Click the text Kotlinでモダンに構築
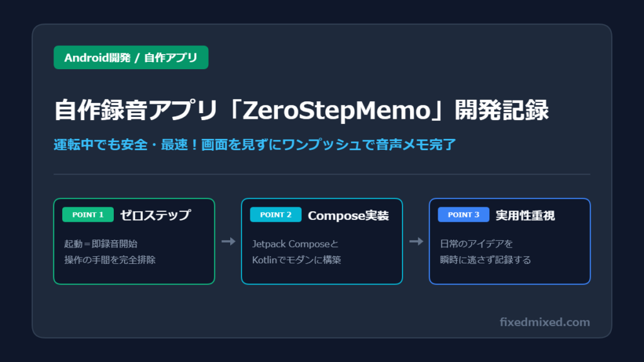Image resolution: width=644 pixels, height=362 pixels. (297, 260)
